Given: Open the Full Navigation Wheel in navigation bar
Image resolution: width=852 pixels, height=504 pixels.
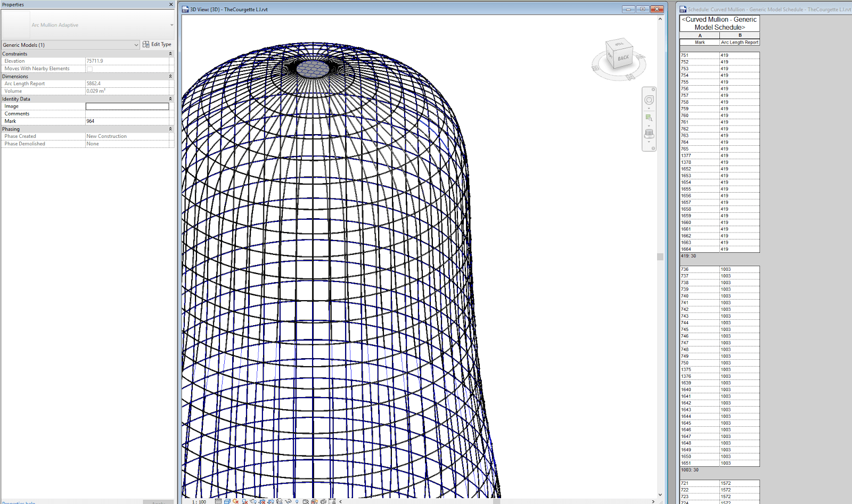Looking at the screenshot, I should coord(649,100).
